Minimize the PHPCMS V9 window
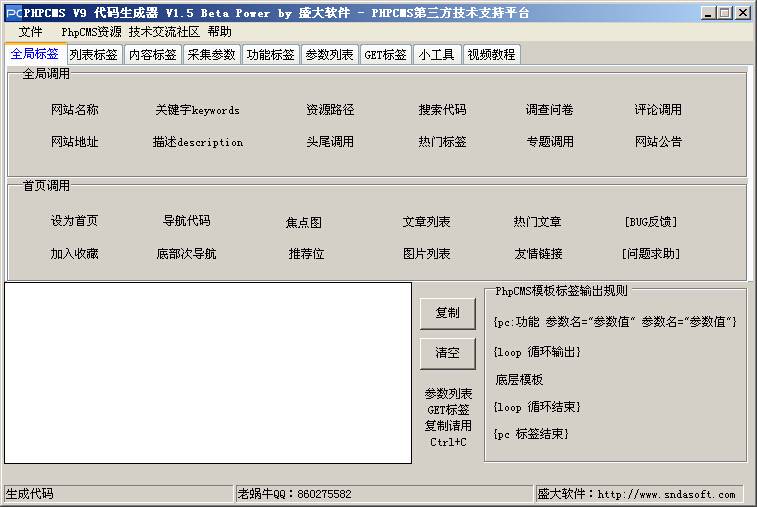The height and width of the screenshot is (507, 757). [708, 13]
